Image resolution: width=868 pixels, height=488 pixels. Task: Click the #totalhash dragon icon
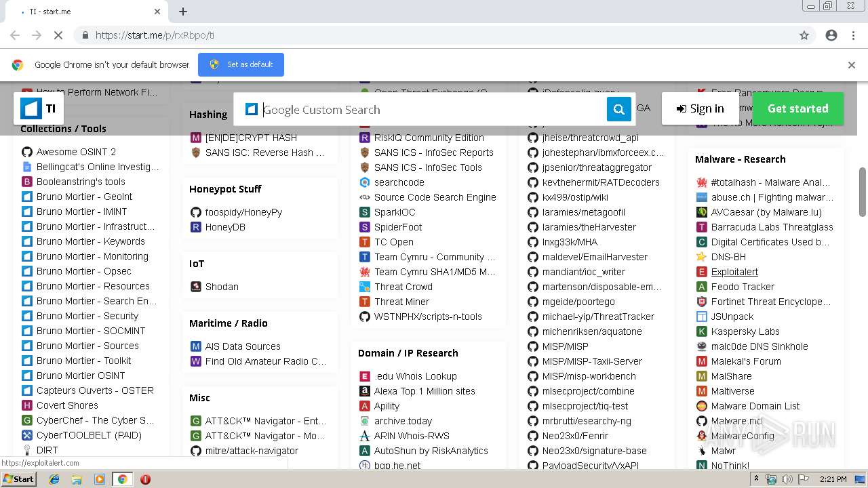tap(702, 182)
